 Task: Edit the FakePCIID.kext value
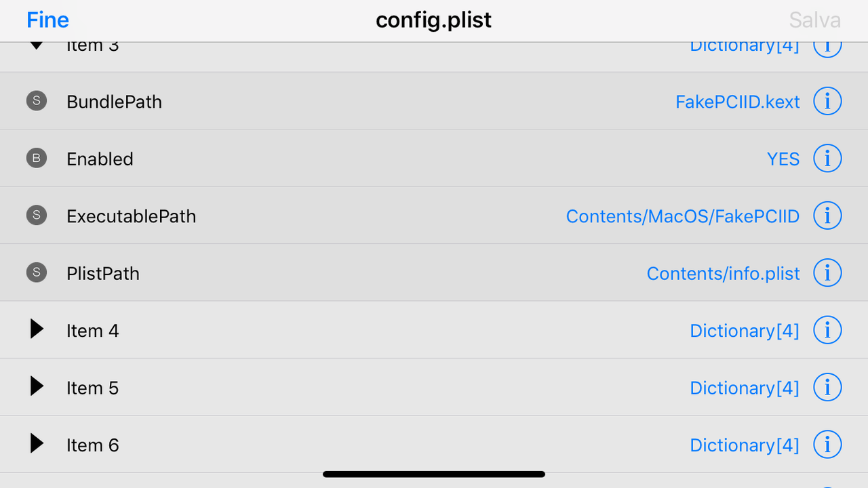pos(737,102)
